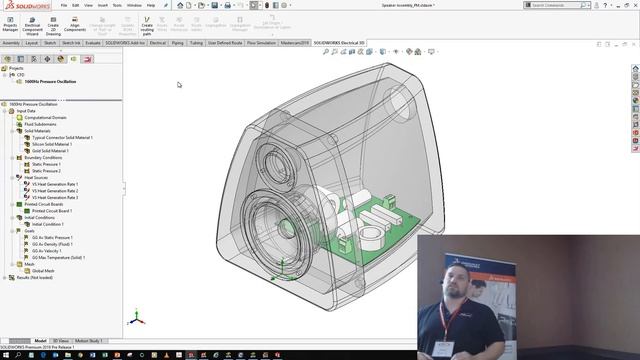This screenshot has width=640, height=360.
Task: Switch to the FeatureManager design tree tab
Action: click(x=7, y=59)
